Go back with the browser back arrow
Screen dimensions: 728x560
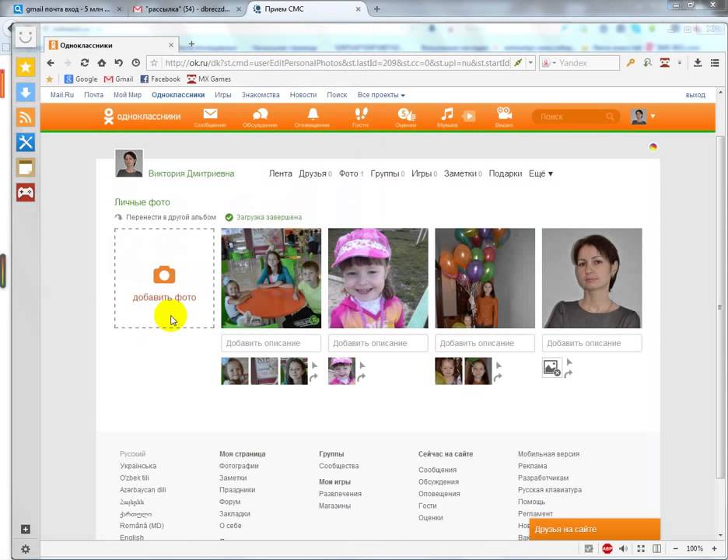click(51, 63)
